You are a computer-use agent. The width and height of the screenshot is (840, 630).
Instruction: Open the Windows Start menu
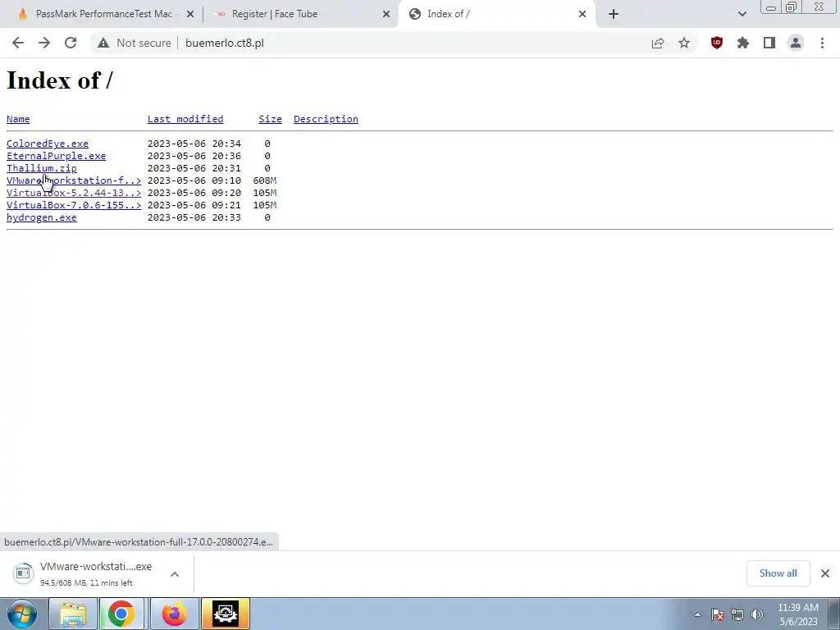[22, 614]
